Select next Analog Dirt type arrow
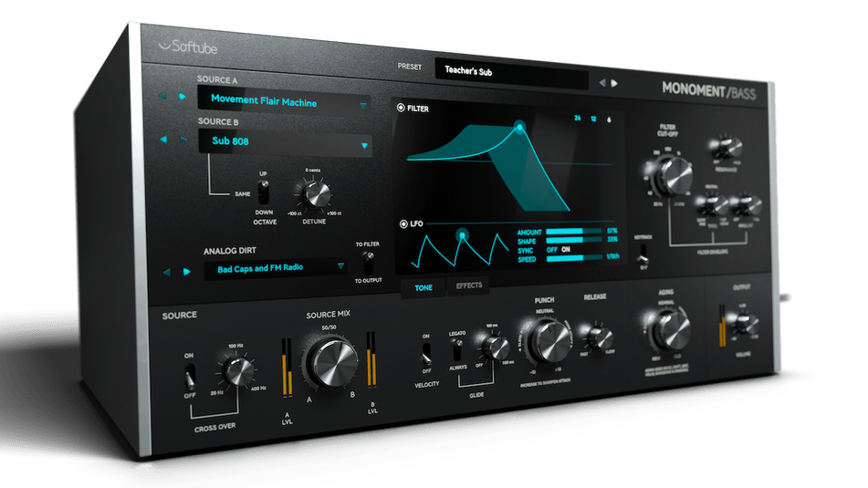 click(x=187, y=272)
